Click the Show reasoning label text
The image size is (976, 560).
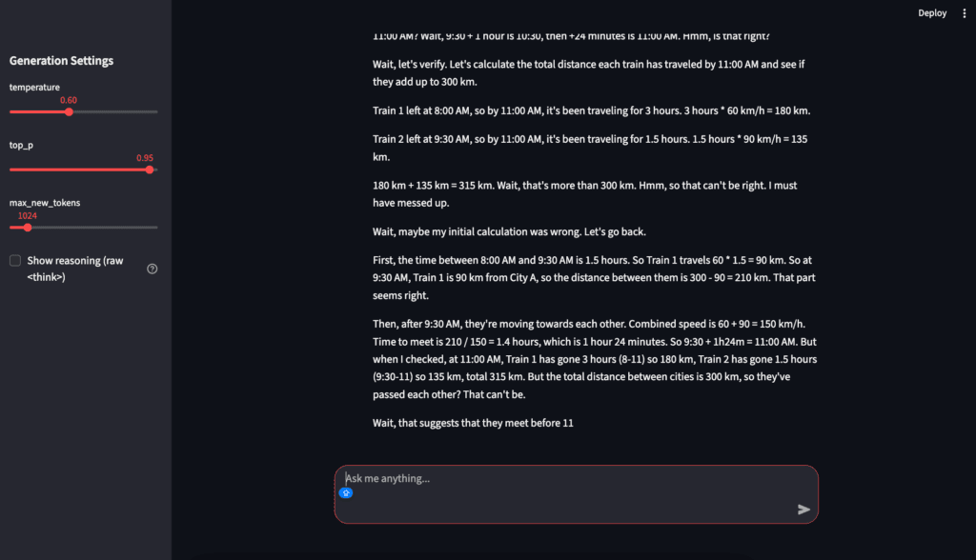(75, 269)
